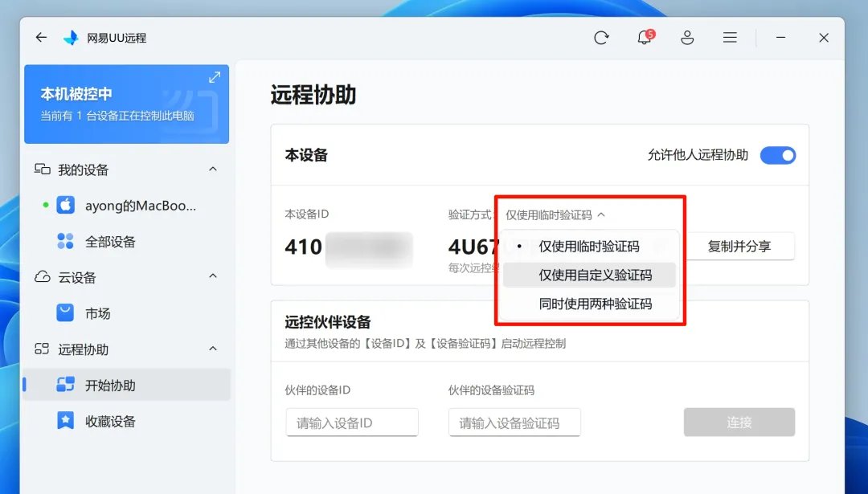Collapse the 远程协助 sidebar chevron
Screen dimensions: 868x494
(x=212, y=349)
